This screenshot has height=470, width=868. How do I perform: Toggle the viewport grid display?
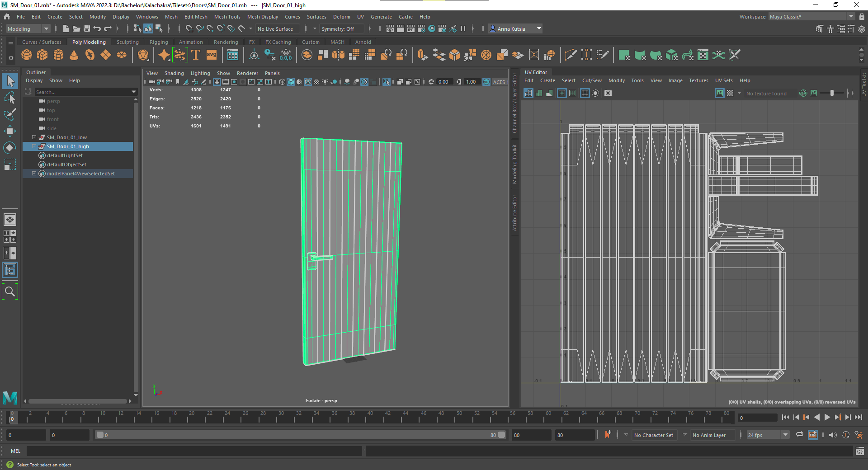click(x=217, y=82)
